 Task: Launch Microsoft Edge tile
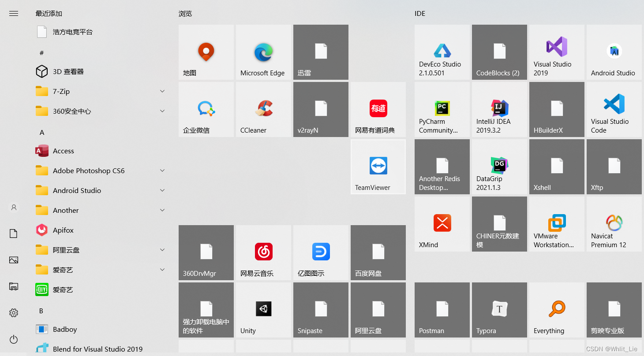pyautogui.click(x=263, y=52)
